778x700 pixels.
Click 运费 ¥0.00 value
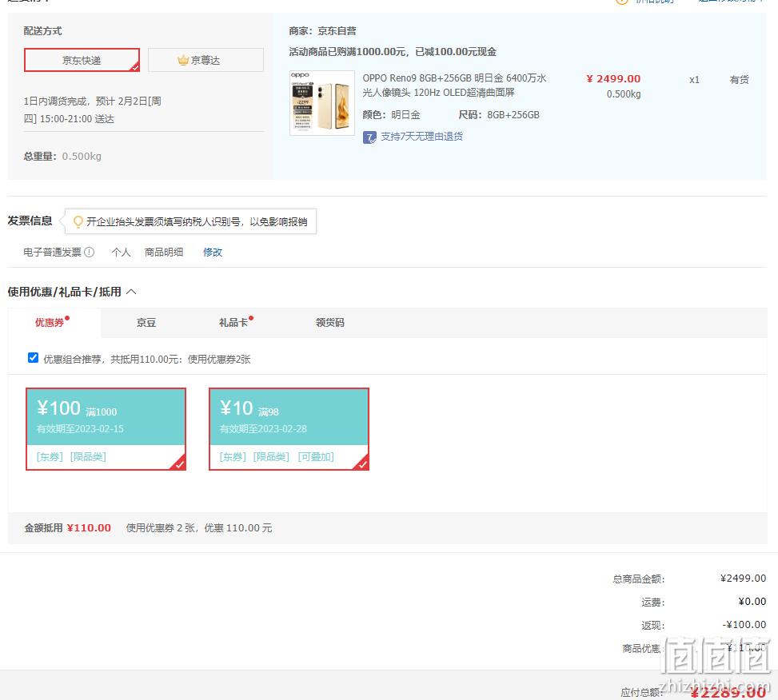tap(752, 602)
